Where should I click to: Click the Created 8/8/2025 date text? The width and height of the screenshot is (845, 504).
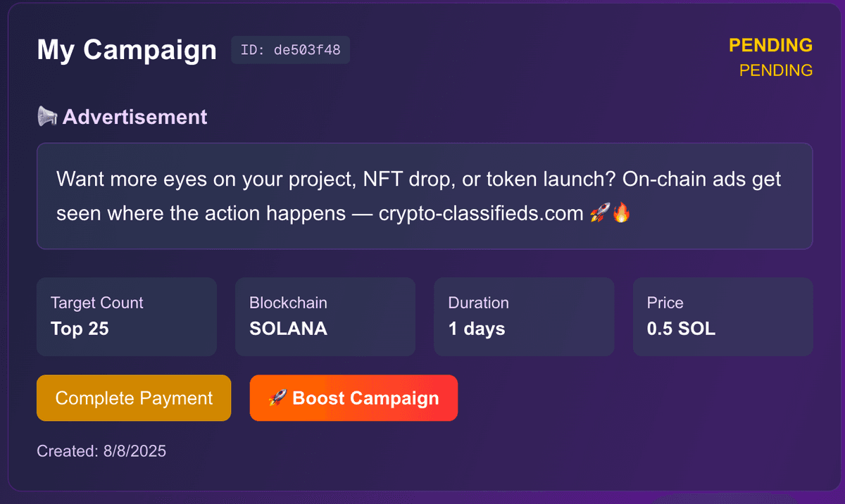[101, 451]
